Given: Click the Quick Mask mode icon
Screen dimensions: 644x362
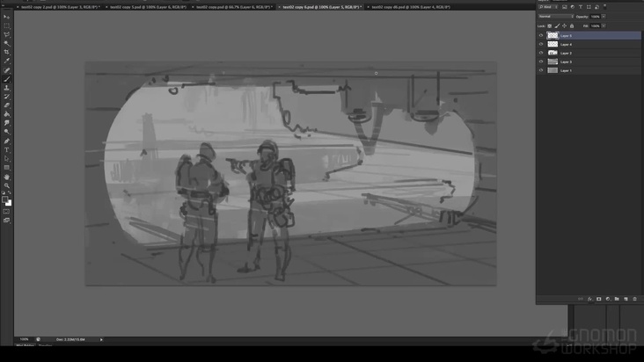Looking at the screenshot, I should [x=6, y=212].
